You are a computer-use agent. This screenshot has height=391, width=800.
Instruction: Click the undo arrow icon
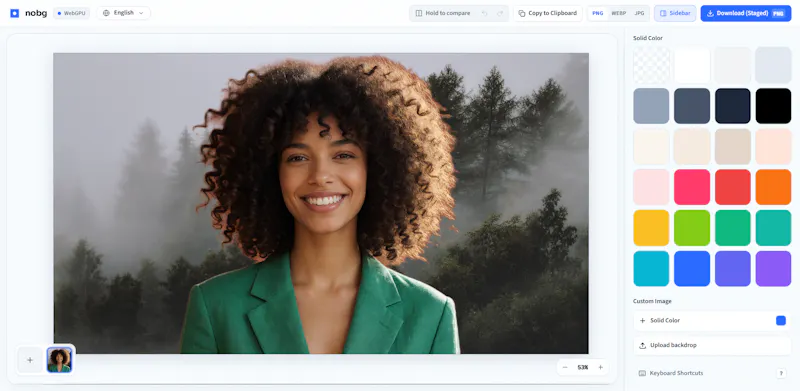tap(485, 13)
